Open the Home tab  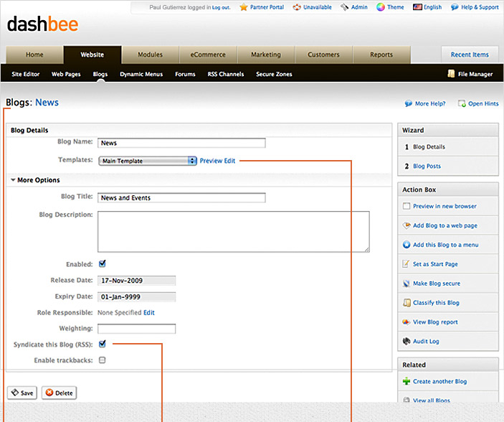34,55
